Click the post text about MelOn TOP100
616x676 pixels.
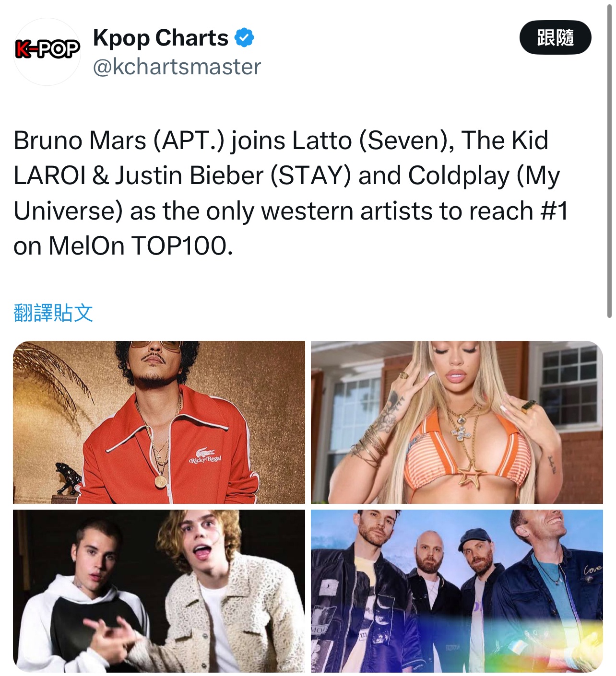coord(291,193)
